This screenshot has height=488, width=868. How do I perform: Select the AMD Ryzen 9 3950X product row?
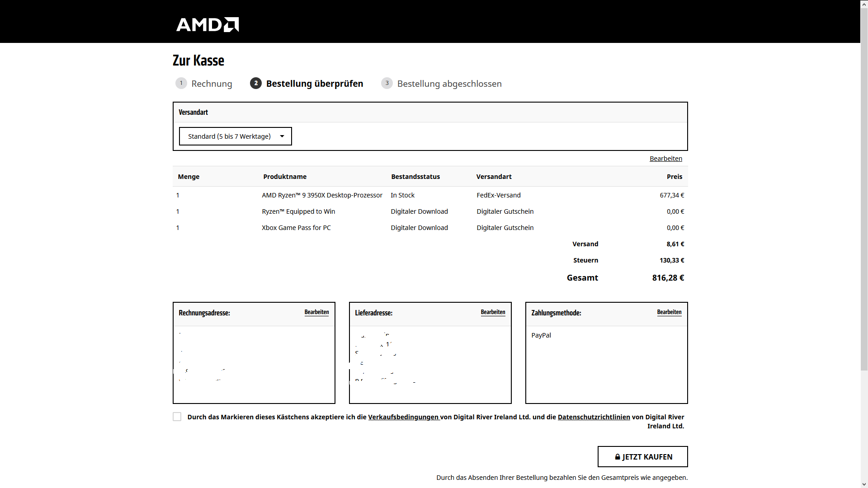click(321, 195)
